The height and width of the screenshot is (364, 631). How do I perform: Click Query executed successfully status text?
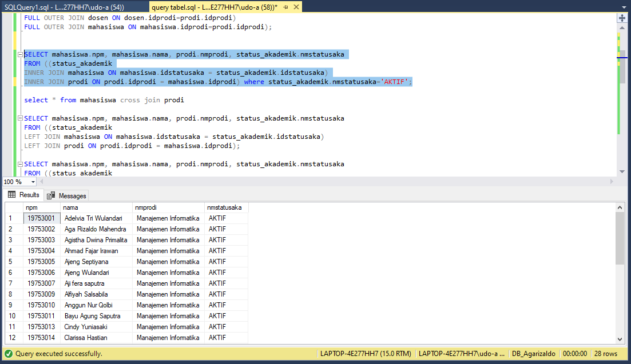click(x=59, y=354)
